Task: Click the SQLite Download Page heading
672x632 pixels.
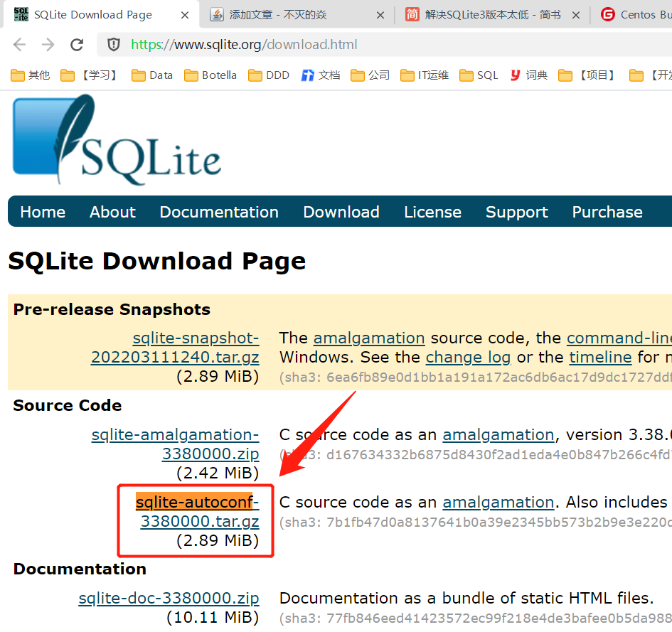Action: pyautogui.click(x=157, y=261)
